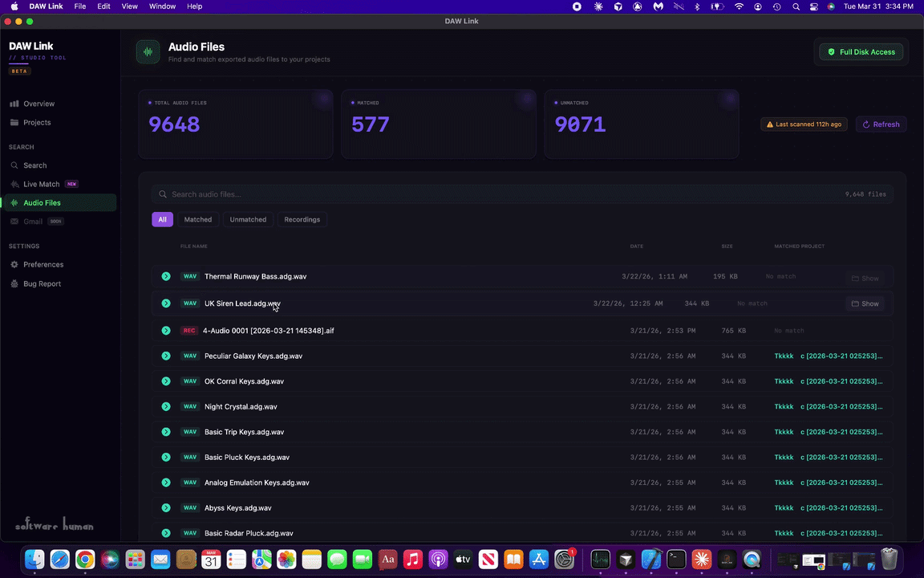Open the File menu
This screenshot has height=578, width=924.
pos(80,6)
